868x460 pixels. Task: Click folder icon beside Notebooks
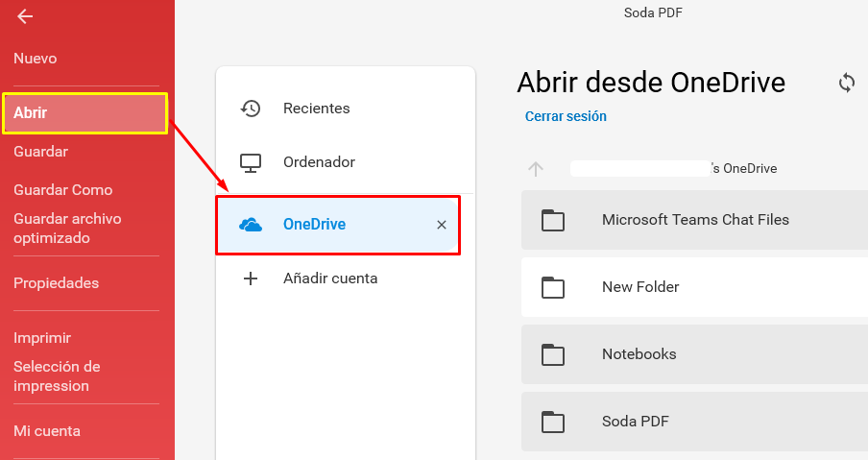pos(552,354)
